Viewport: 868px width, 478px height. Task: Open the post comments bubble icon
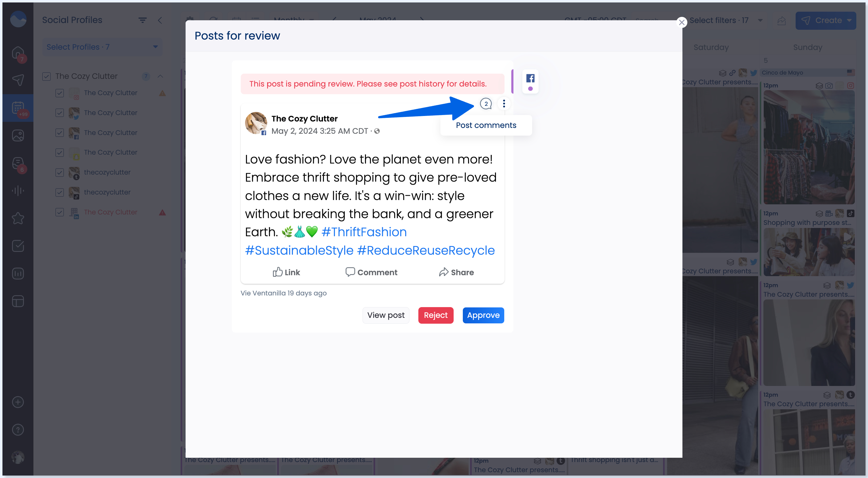pyautogui.click(x=486, y=103)
